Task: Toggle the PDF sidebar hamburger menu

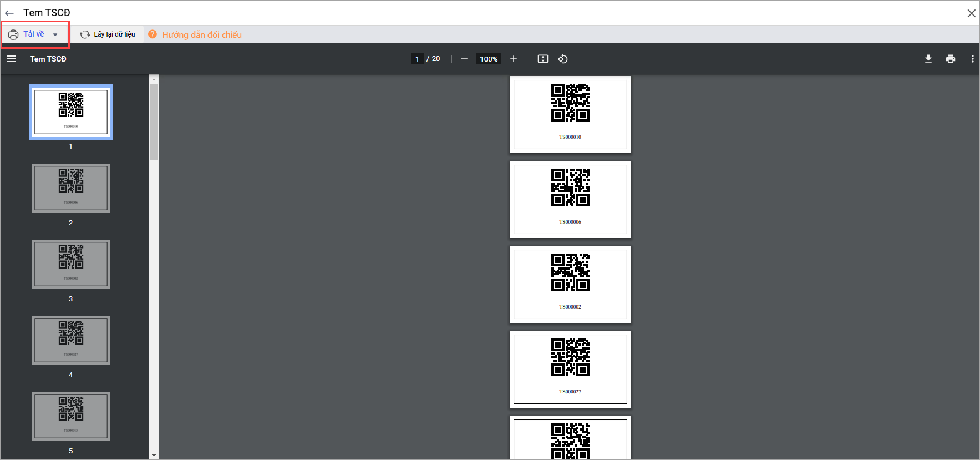Action: [11, 59]
